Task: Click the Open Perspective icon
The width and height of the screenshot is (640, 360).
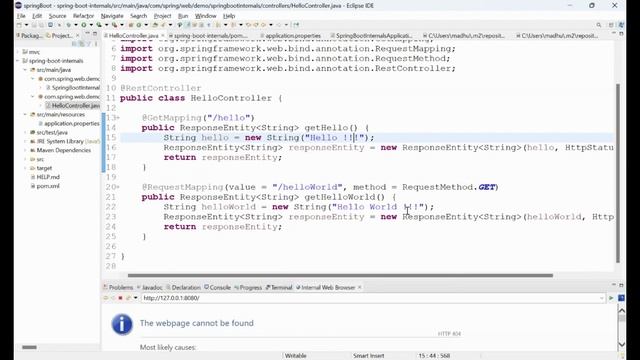Action: click(x=611, y=25)
